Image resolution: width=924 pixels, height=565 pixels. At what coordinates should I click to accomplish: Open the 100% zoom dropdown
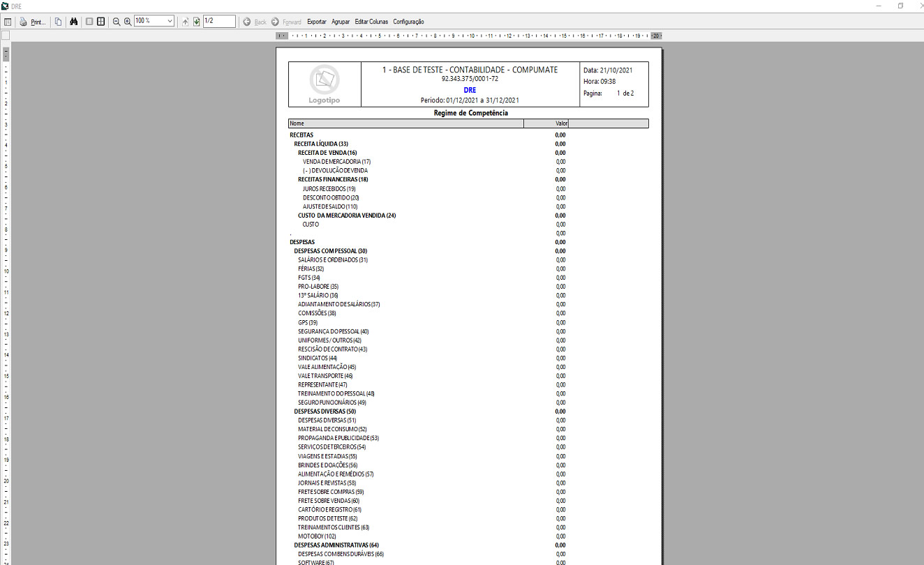[170, 22]
